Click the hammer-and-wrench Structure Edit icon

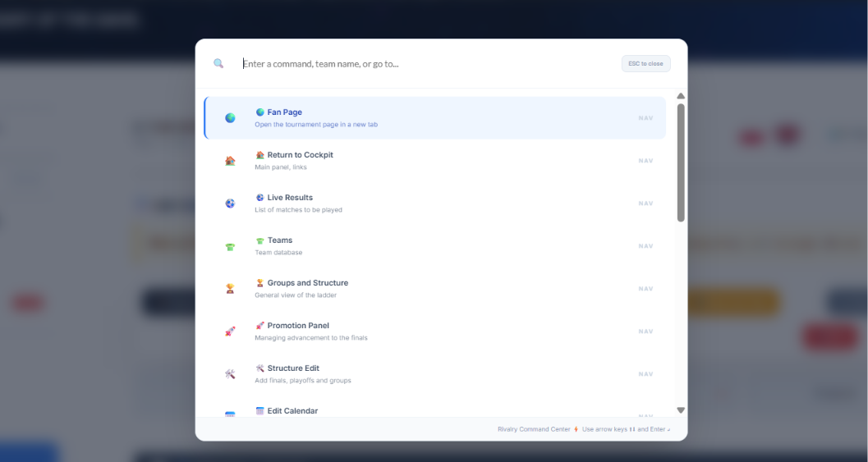(x=230, y=374)
